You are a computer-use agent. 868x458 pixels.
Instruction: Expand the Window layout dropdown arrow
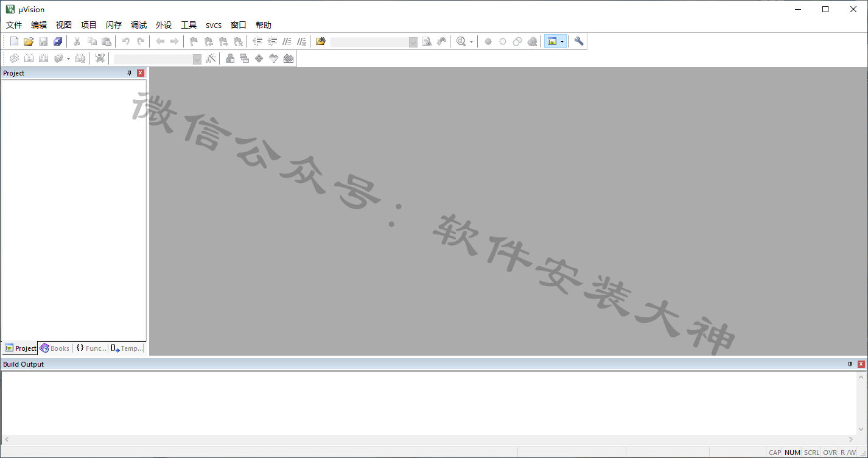[562, 41]
